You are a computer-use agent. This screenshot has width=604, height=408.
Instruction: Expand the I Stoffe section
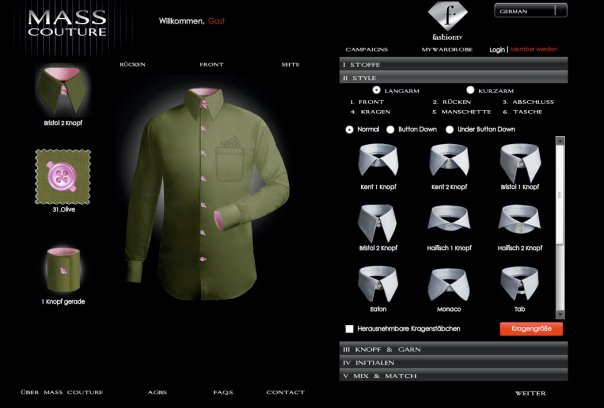(454, 63)
